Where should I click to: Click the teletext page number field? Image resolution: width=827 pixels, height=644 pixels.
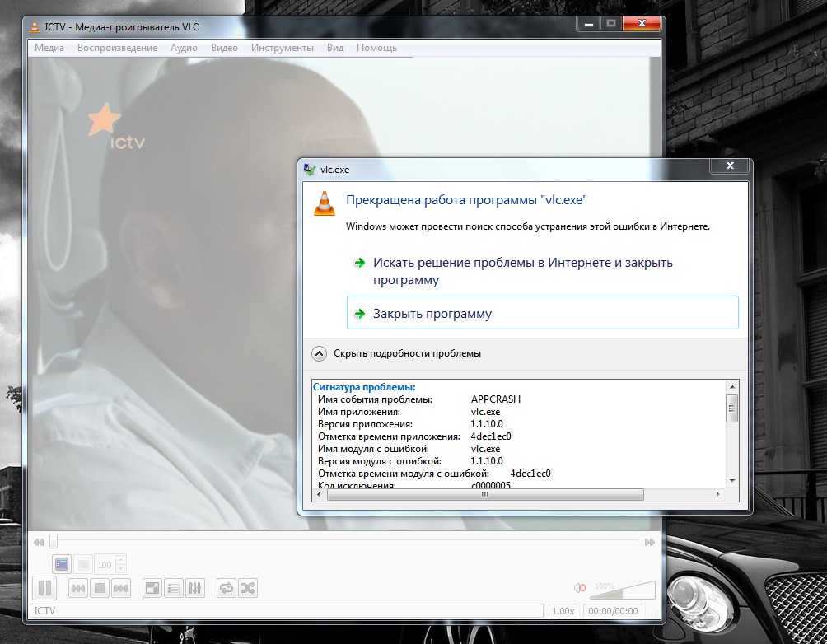click(x=105, y=565)
